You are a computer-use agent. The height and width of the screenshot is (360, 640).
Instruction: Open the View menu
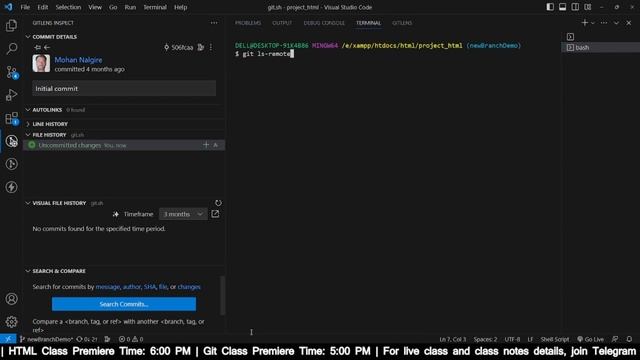(95, 7)
